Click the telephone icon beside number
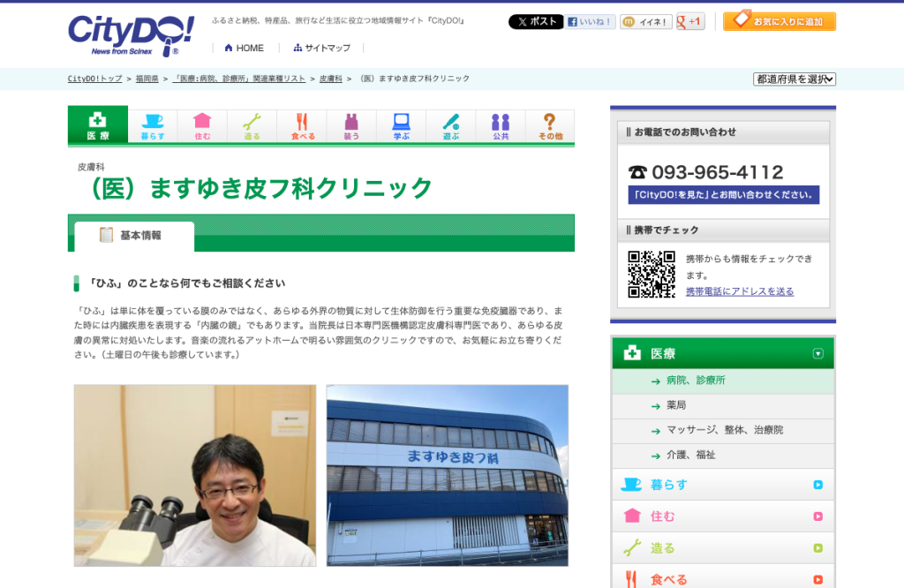Screen dimensions: 904x588 (637, 172)
